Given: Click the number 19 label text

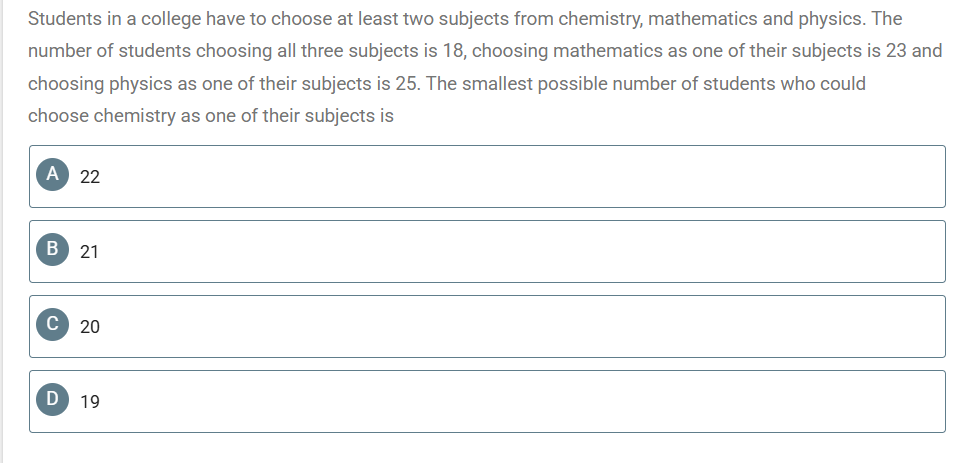Looking at the screenshot, I should point(90,402).
